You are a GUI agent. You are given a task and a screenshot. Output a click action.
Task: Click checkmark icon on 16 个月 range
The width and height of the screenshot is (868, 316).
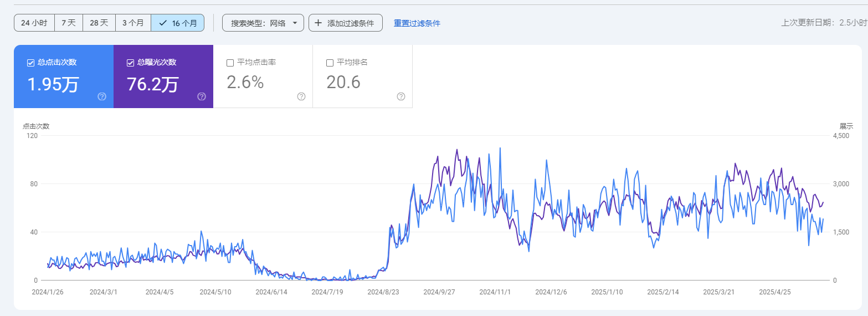pos(163,23)
